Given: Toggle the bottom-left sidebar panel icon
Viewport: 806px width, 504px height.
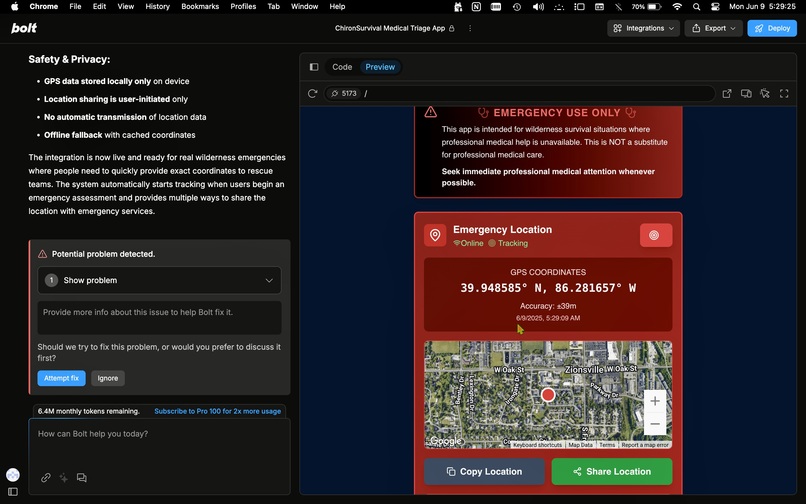Looking at the screenshot, I should coord(13,492).
